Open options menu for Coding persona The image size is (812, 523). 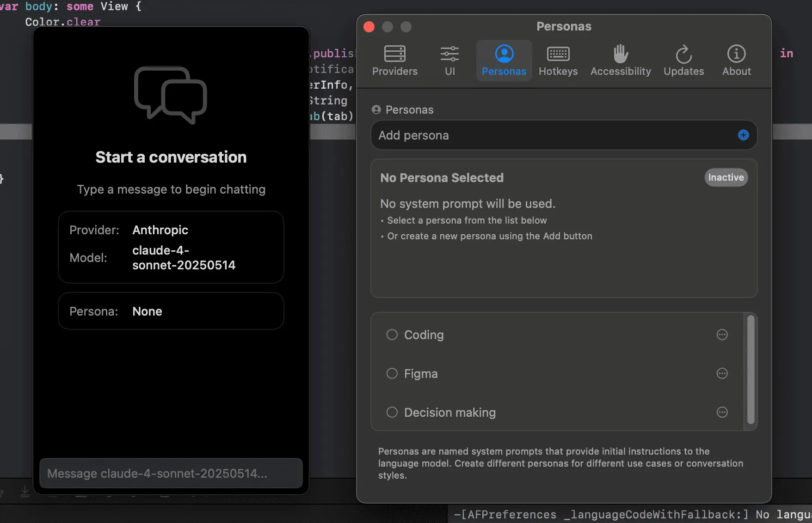coord(722,334)
